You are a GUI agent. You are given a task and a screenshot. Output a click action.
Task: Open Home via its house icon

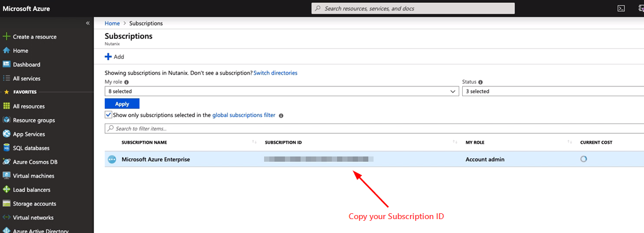coord(6,50)
